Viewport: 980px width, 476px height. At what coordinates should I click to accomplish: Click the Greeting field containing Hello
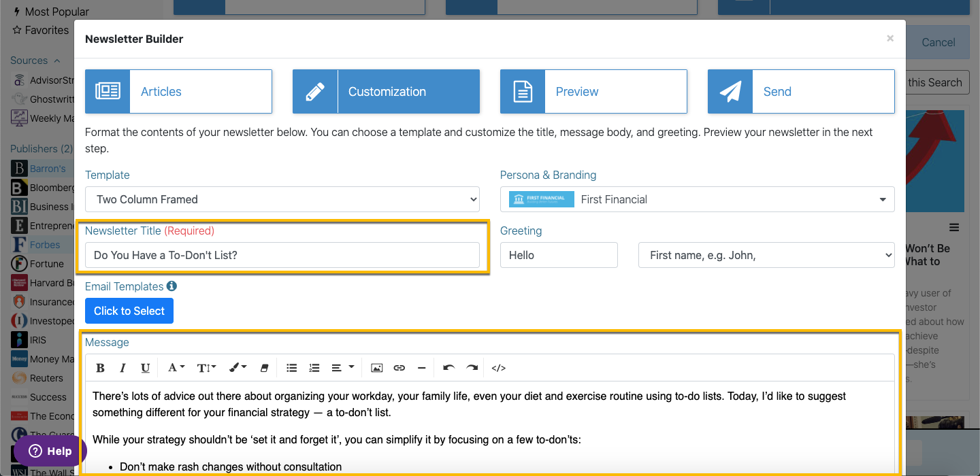tap(559, 255)
